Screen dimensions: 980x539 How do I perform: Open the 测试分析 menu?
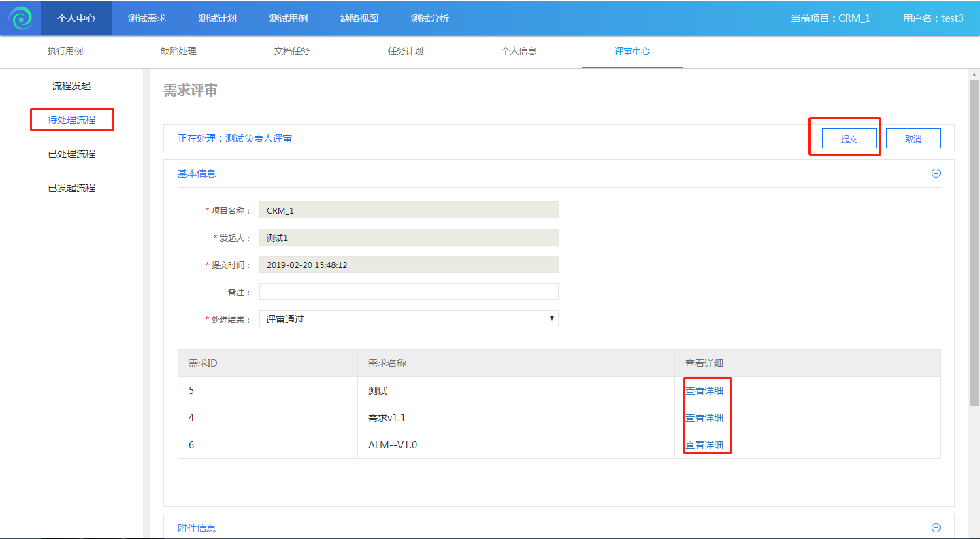tap(430, 18)
